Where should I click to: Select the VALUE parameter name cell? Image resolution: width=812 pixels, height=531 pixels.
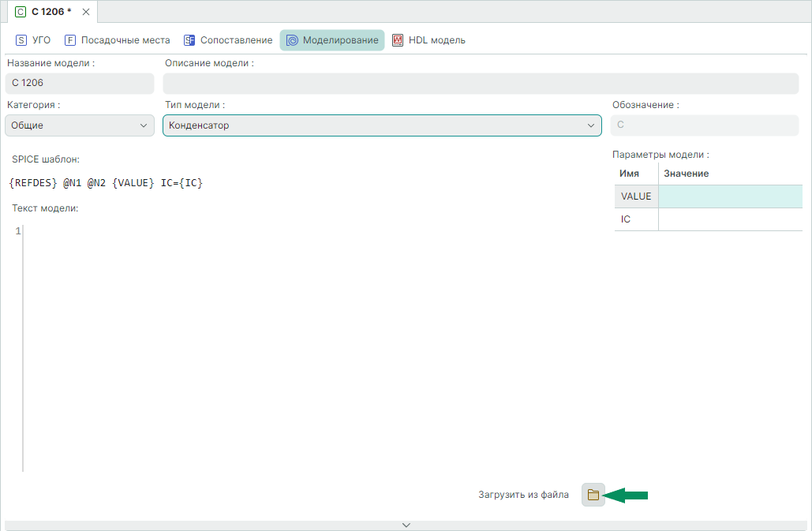pyautogui.click(x=637, y=196)
